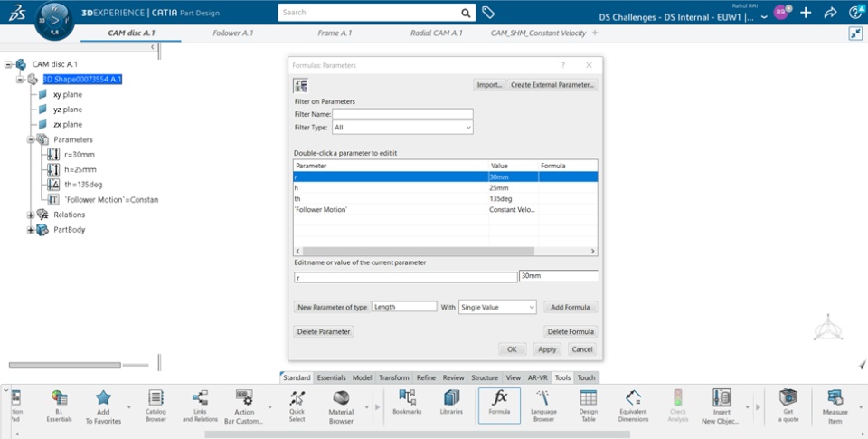
Task: Toggle fullscreen expand icon at top right
Action: point(856,33)
